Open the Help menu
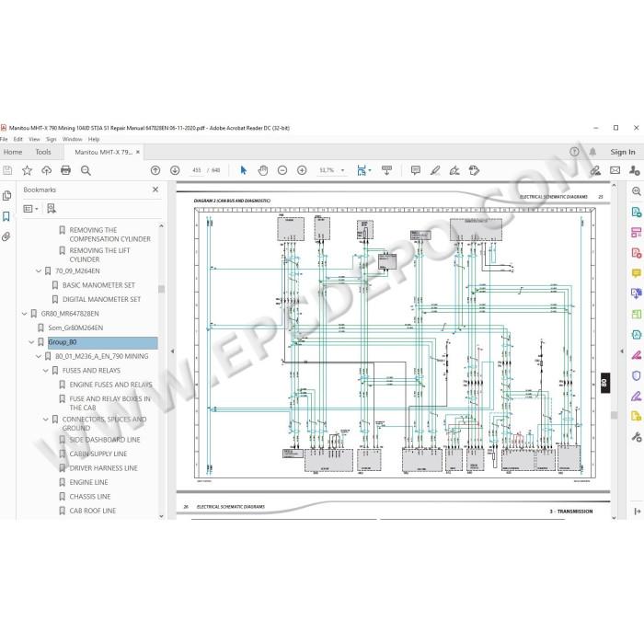This screenshot has width=644, height=644. pos(94,139)
